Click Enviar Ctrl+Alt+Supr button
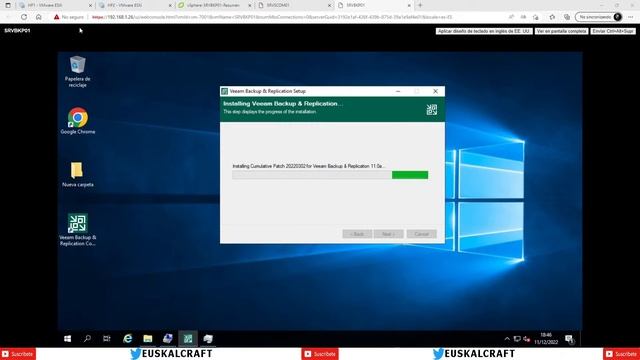The image size is (640, 360). pyautogui.click(x=613, y=31)
